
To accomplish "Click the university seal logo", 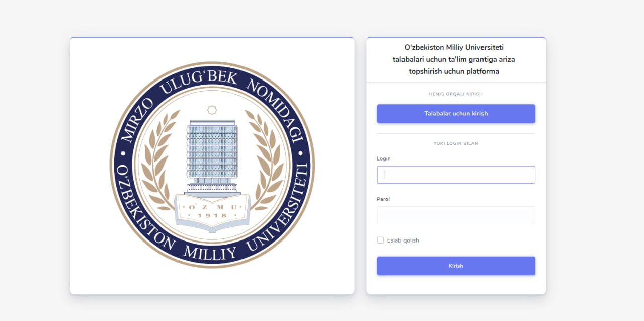I will tap(212, 166).
